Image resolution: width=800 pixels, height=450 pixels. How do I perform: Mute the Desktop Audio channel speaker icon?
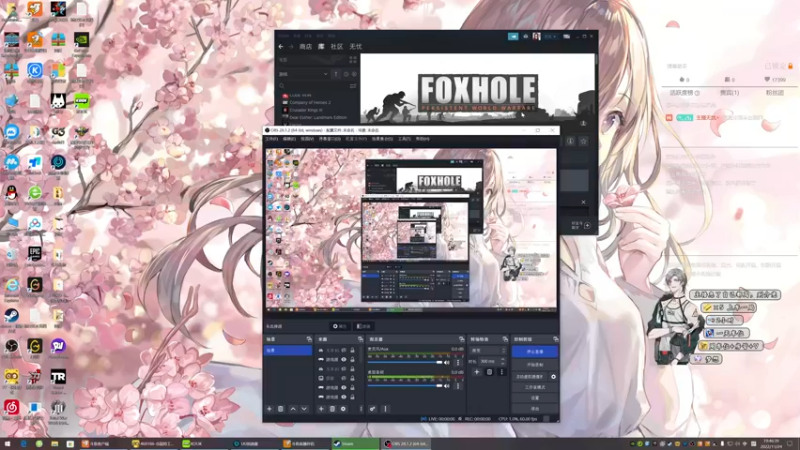pyautogui.click(x=447, y=386)
